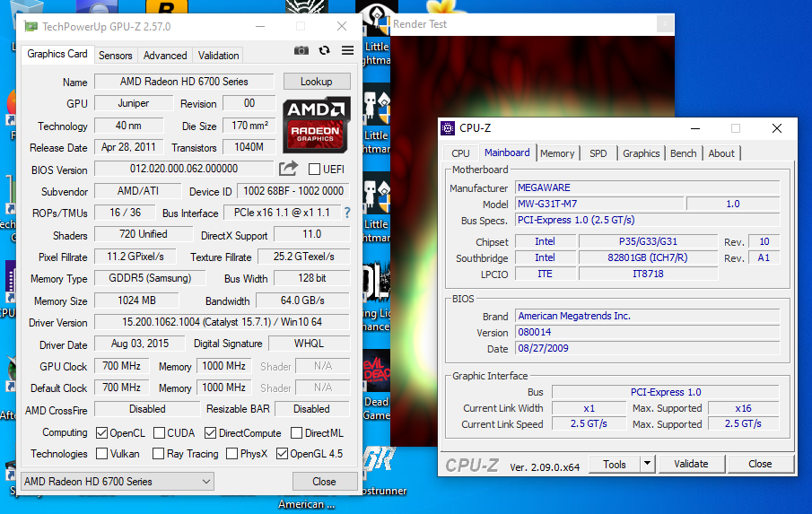Click the CPU-Z title bar app icon

(448, 128)
